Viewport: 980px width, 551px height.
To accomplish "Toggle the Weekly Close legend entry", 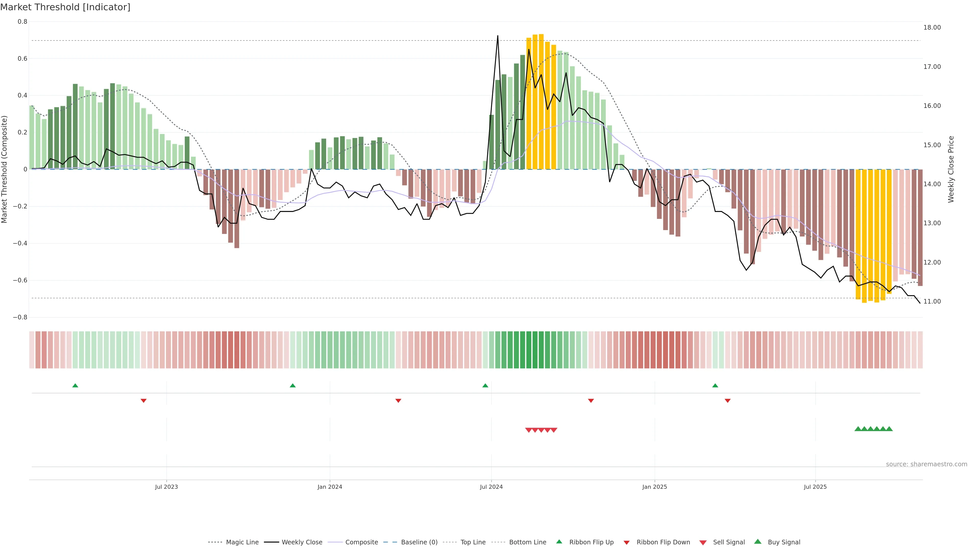I will tap(302, 542).
